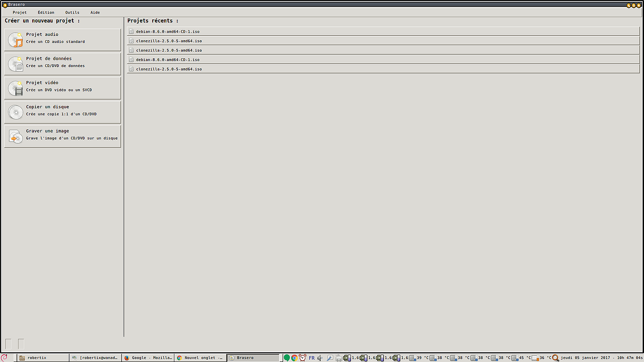Click the video disc filmstrip icon
The width and height of the screenshot is (644, 362).
point(15,88)
